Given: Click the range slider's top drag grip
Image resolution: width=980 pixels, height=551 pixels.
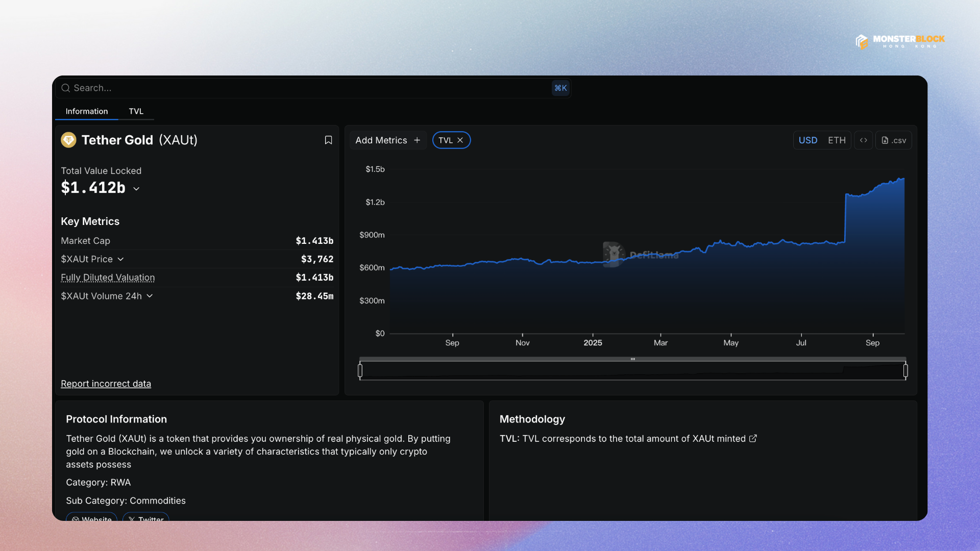Looking at the screenshot, I should (x=632, y=359).
